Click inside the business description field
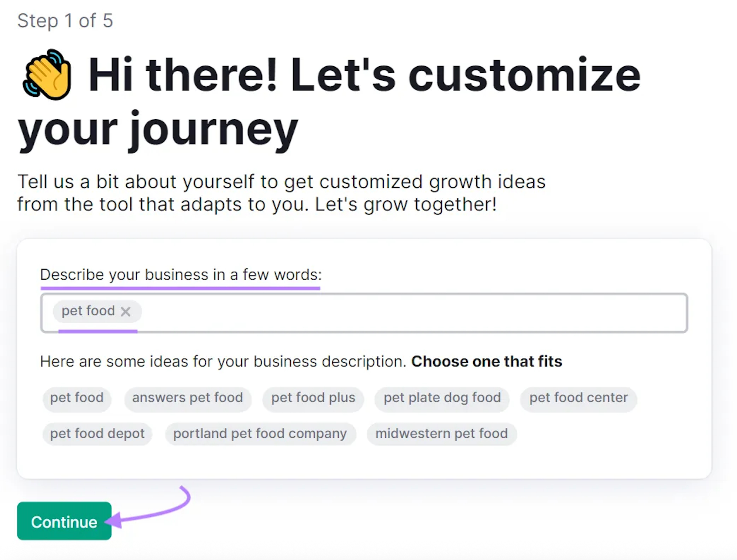737x560 pixels. [407, 312]
